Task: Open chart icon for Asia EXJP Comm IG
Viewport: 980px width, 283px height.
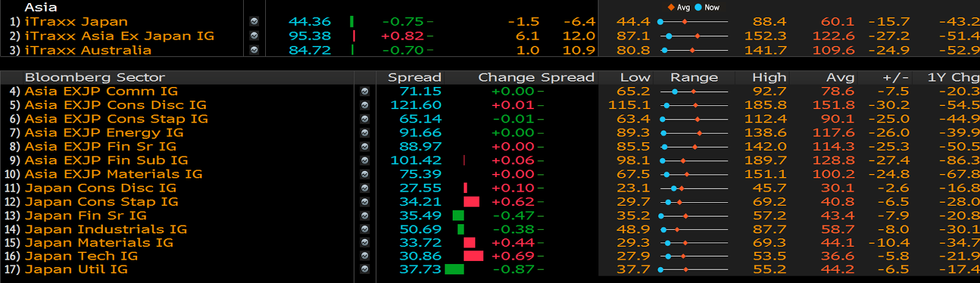Action: (x=364, y=91)
